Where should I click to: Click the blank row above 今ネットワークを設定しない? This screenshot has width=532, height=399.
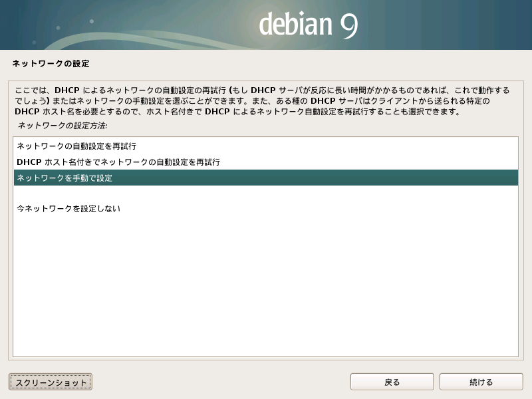[266, 194]
